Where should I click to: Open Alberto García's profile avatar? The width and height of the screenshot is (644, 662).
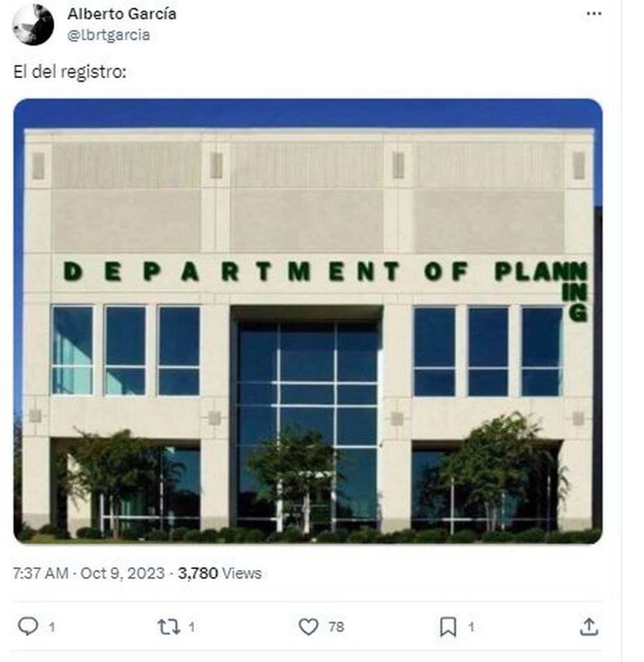click(33, 24)
